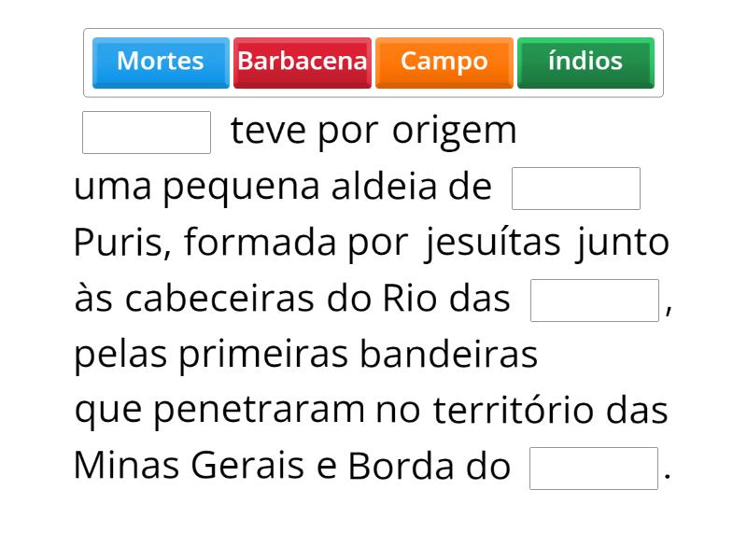Screen dimensions: 747x560
Task: Click the word 'pequena' in the passage
Action: point(241,188)
